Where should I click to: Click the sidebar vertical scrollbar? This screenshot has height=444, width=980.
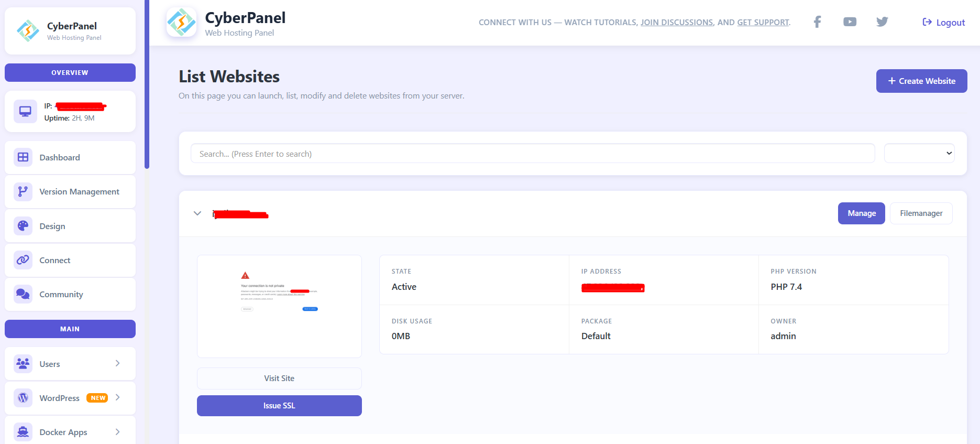click(147, 84)
